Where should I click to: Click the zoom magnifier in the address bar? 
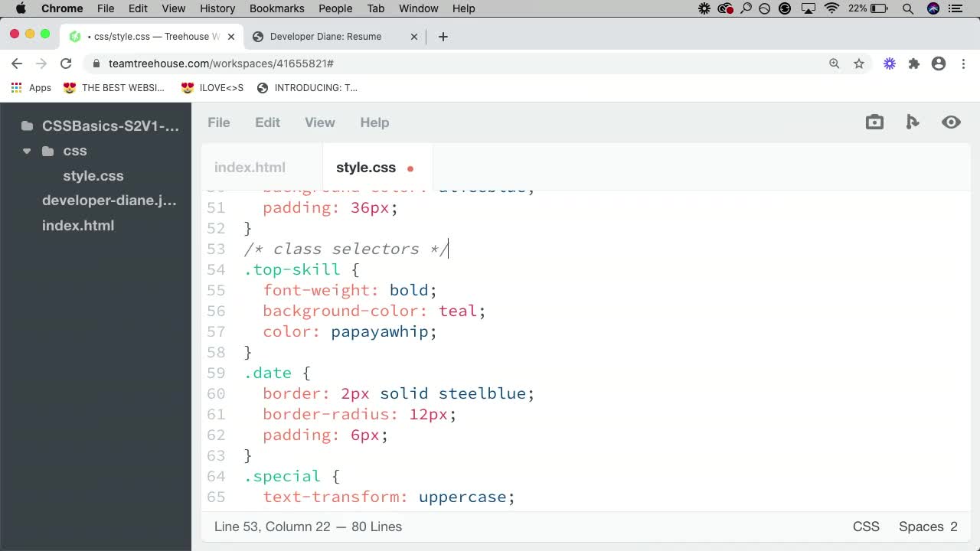coord(835,64)
